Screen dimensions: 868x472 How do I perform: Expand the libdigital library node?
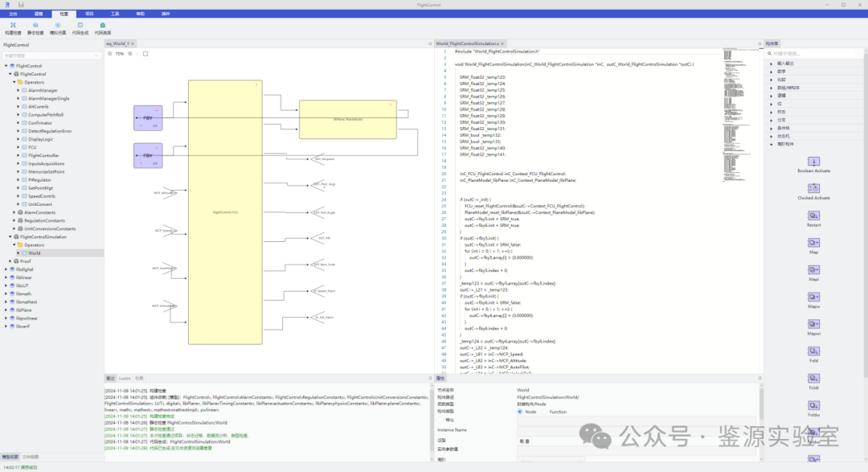[x=6, y=269]
